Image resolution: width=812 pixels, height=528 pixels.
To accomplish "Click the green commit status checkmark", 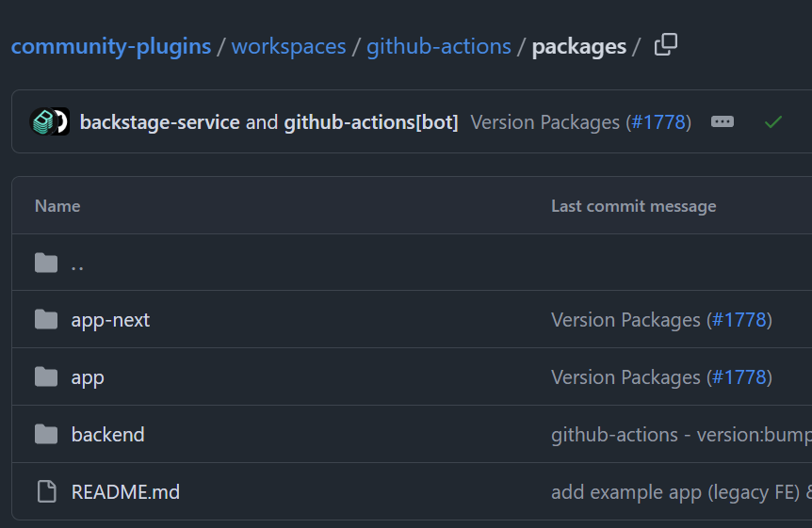I will [x=773, y=121].
